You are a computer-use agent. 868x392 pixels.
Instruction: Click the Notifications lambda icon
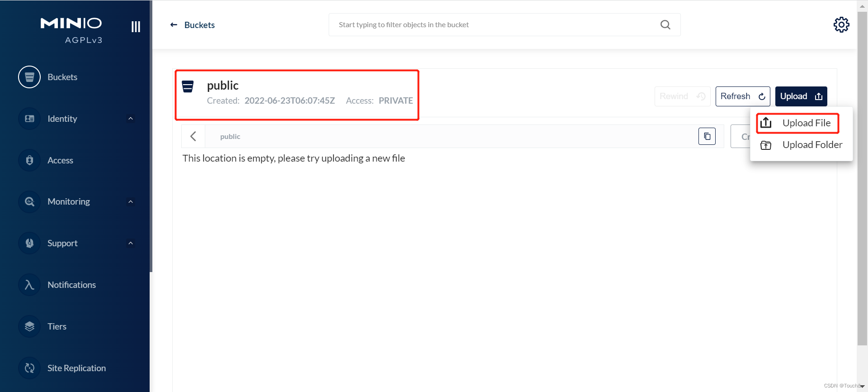click(29, 285)
